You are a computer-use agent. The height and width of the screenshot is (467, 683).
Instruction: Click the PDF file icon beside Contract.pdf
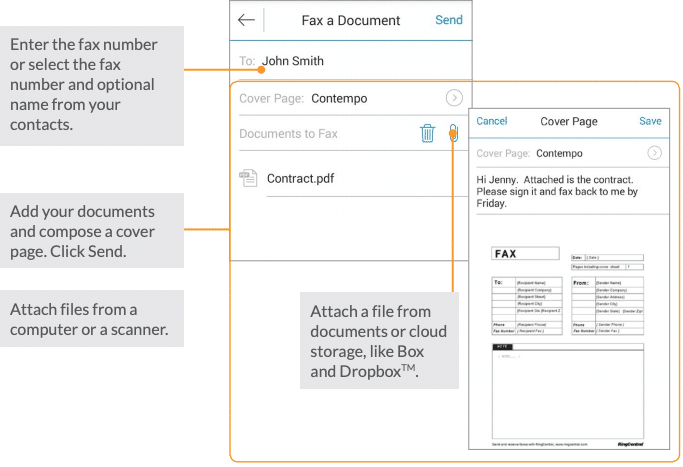(248, 178)
